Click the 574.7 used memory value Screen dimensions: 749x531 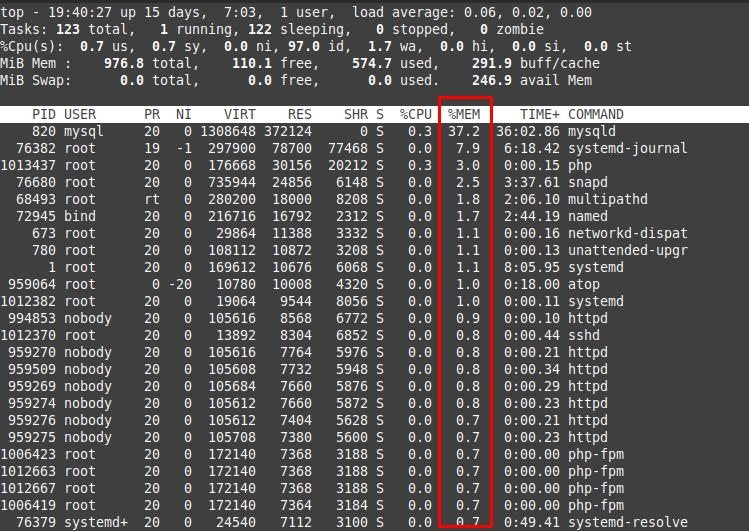click(x=372, y=64)
